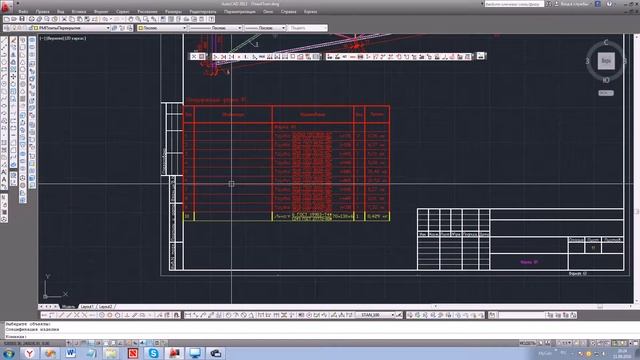This screenshot has width=640, height=360.
Task: Toggle Polar tracking in status bar
Action: click(x=98, y=343)
